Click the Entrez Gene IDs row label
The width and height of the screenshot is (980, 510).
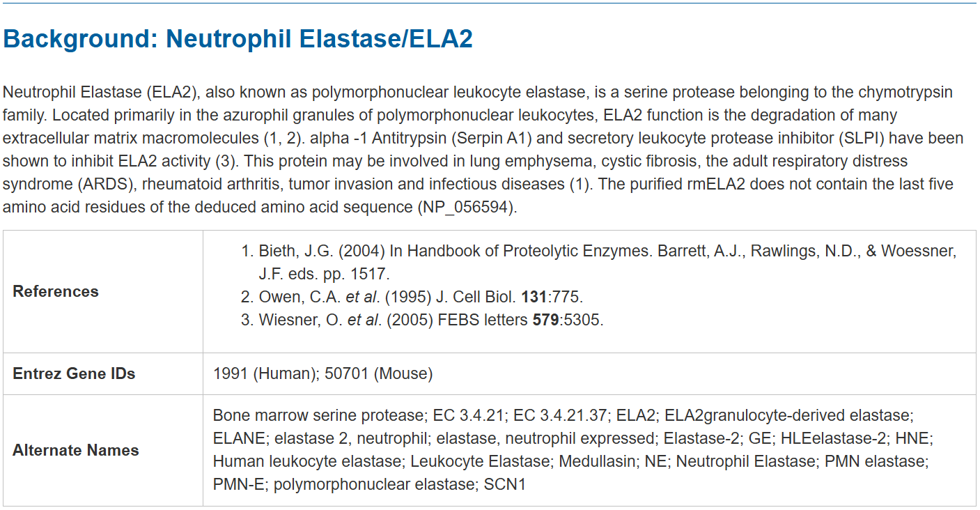[74, 373]
